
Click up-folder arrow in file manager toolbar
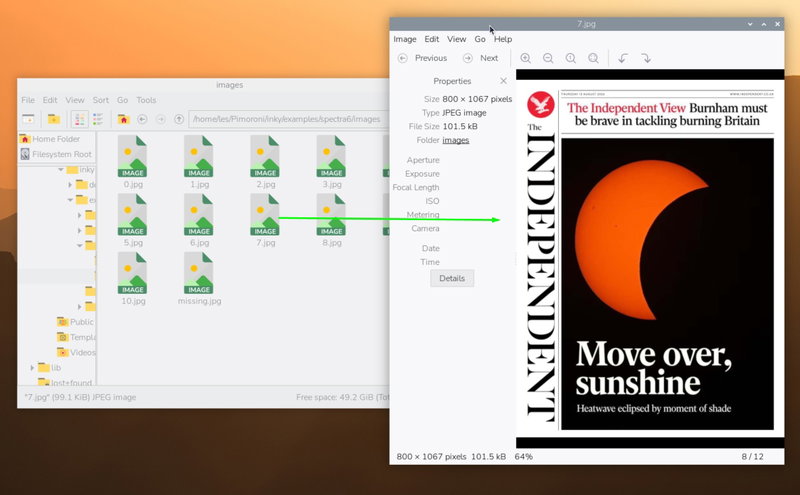(x=179, y=119)
